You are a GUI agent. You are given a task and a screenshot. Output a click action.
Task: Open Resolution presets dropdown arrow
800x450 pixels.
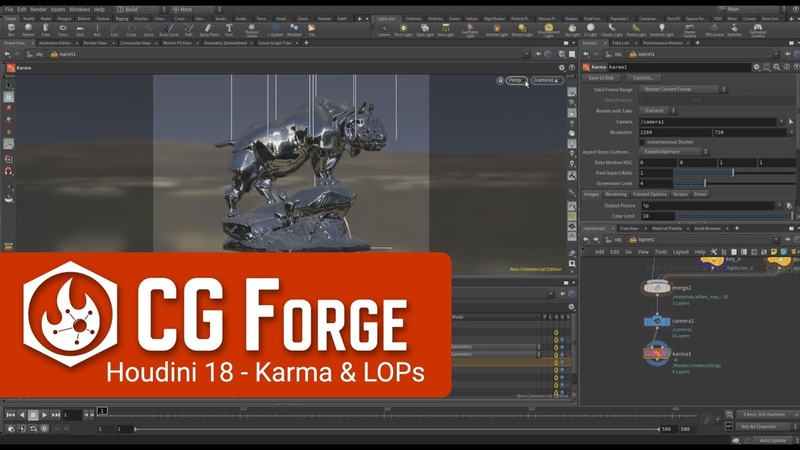point(791,132)
